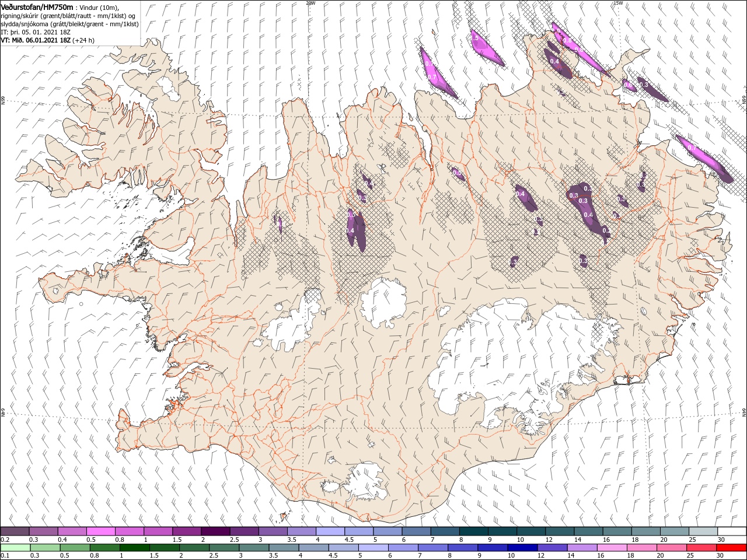
Task: Pick the white swatch after 30 in the upper legend row
Action: (x=732, y=531)
